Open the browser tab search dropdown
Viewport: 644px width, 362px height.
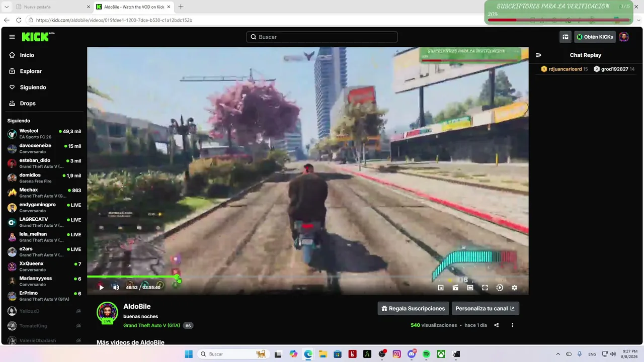tap(7, 7)
